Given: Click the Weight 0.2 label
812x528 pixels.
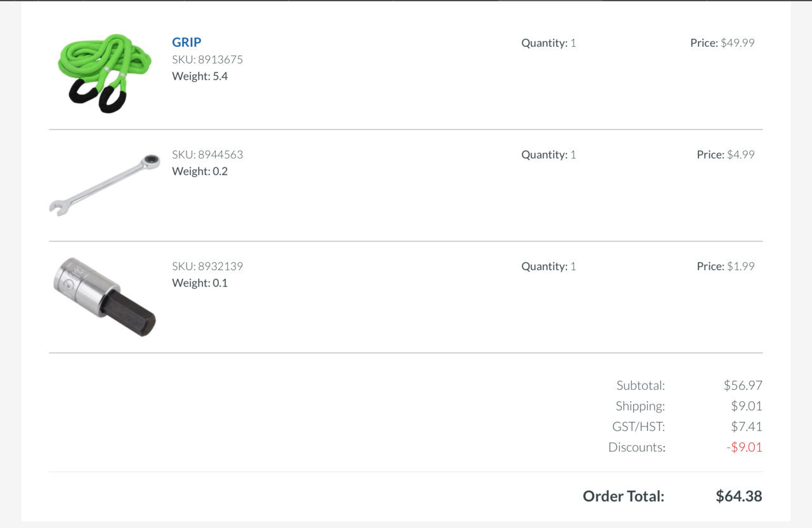Looking at the screenshot, I should point(200,171).
